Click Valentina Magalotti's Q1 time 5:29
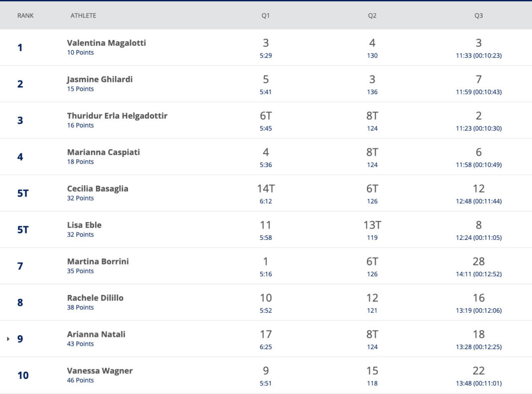 266,56
